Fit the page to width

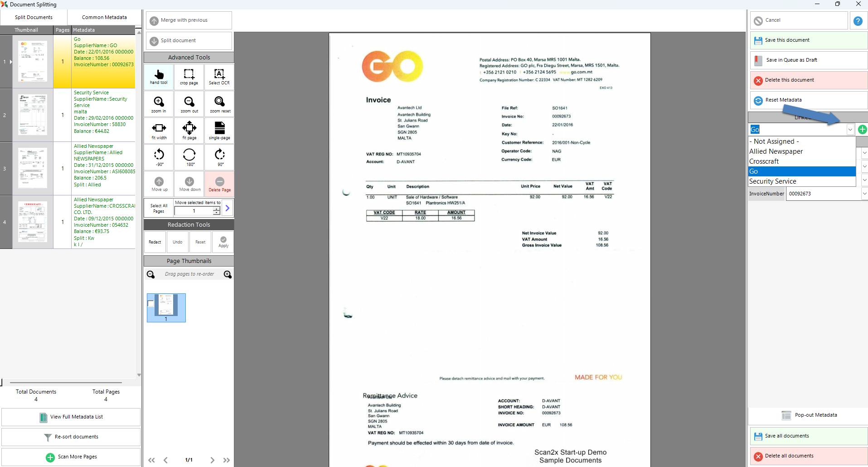coord(159,131)
